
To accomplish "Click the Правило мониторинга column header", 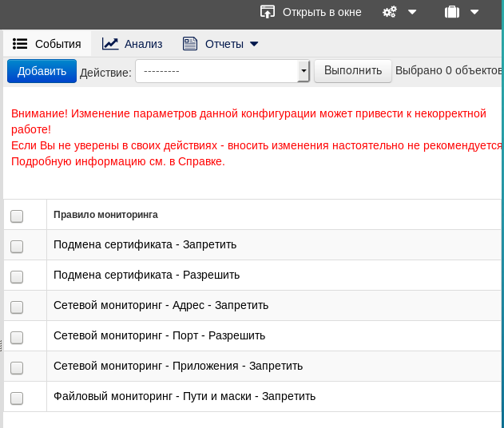I will (x=105, y=215).
